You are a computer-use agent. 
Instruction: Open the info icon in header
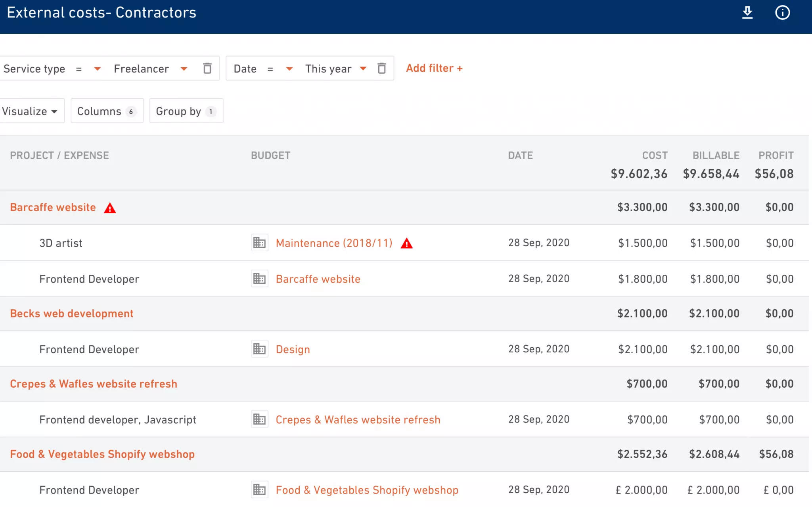(x=782, y=13)
